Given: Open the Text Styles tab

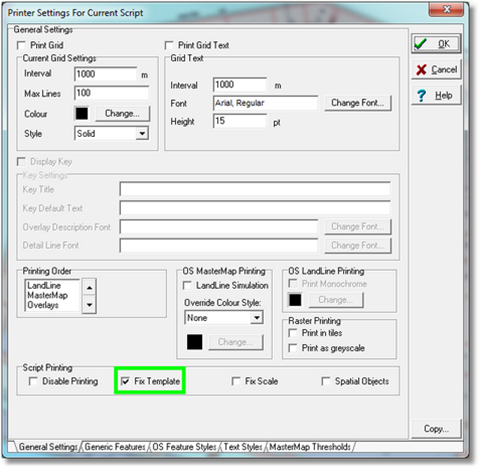Looking at the screenshot, I should point(243,447).
